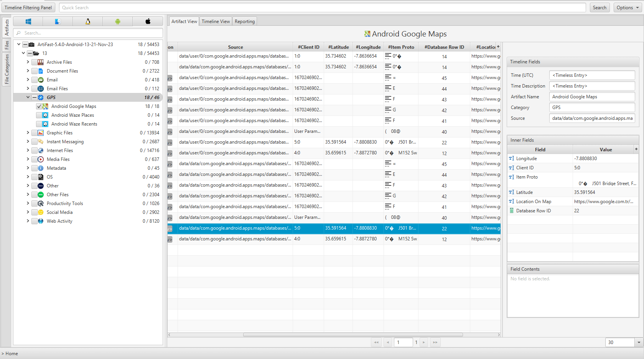
Task: Select the Android platform filter icon
Action: pos(118,22)
